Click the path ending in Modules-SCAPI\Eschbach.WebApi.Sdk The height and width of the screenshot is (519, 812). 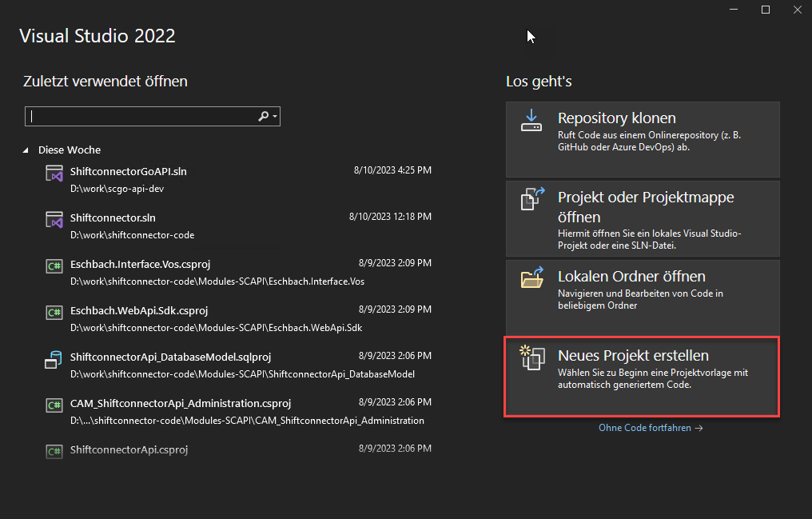coord(217,328)
